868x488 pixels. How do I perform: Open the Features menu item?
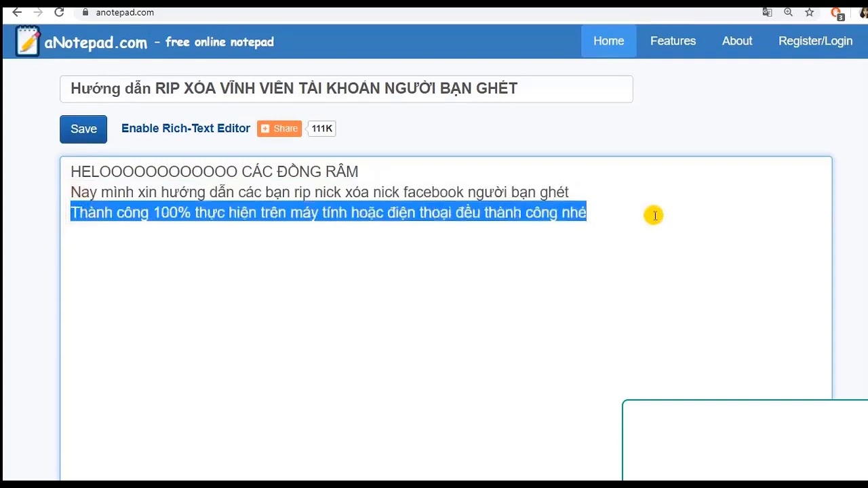point(673,41)
